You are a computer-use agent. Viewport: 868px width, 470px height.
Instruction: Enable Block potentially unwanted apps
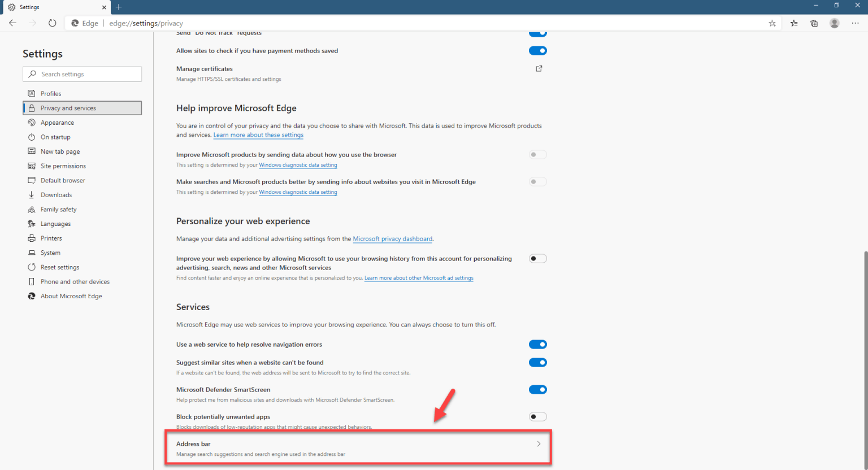(537, 416)
